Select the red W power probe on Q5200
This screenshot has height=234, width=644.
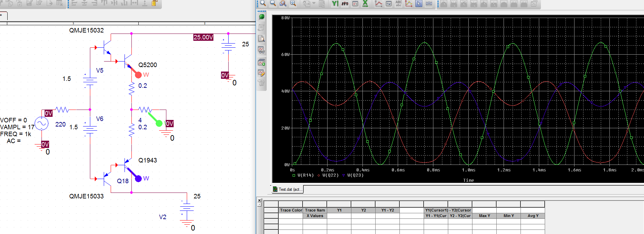(x=138, y=74)
